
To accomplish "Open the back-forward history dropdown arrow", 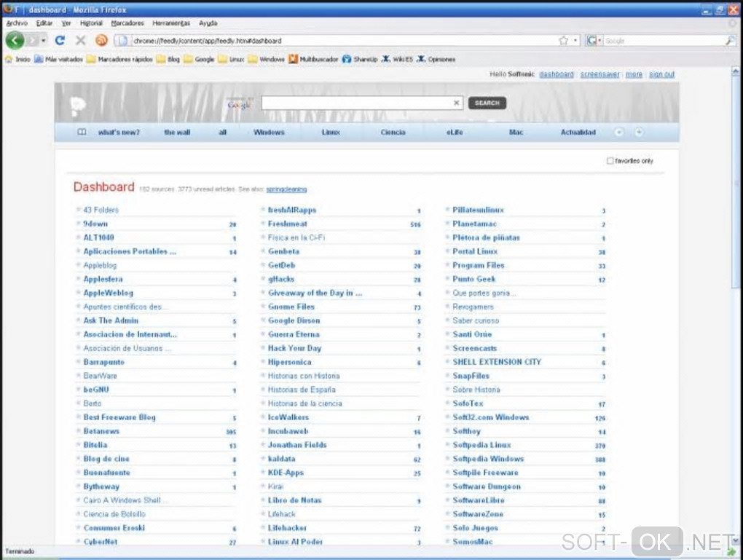I will tap(44, 41).
